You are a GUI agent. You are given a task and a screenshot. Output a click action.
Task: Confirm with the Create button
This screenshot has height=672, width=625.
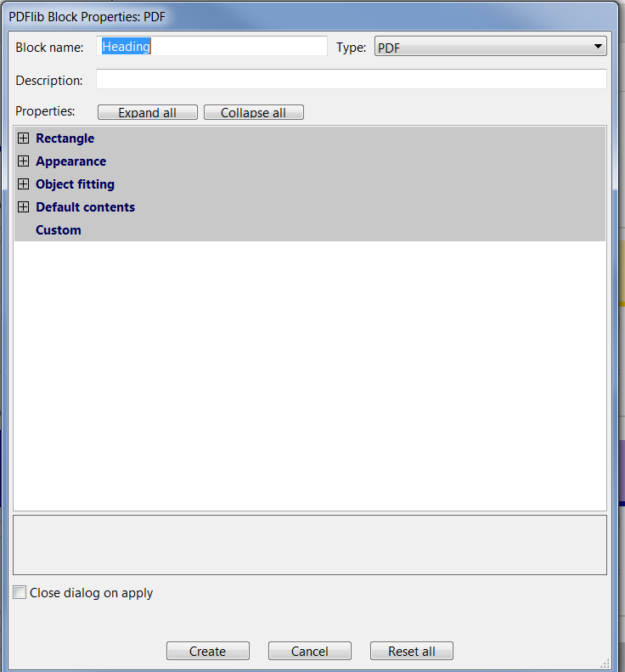(x=208, y=651)
